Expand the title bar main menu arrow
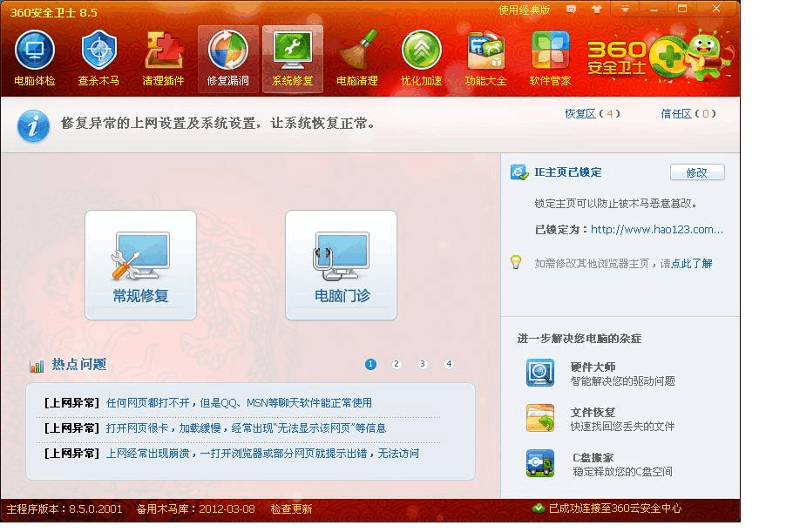This screenshot has height=532, width=793. tap(626, 10)
